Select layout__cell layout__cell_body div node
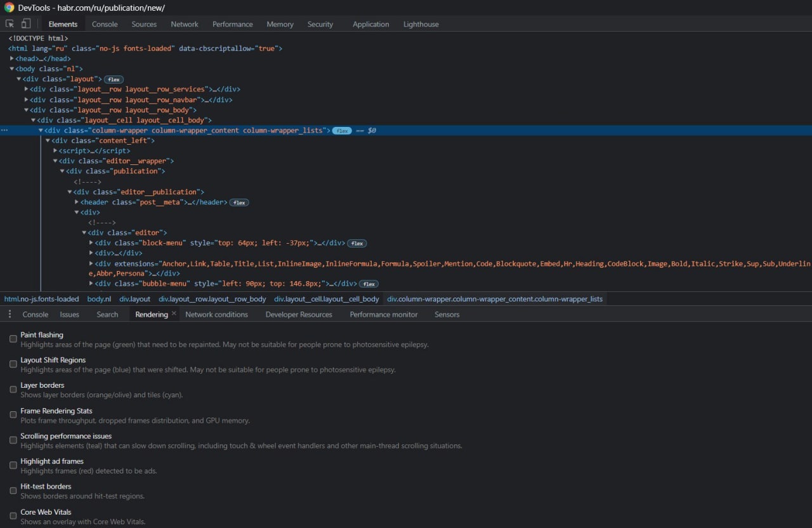The image size is (812, 528). (x=124, y=120)
